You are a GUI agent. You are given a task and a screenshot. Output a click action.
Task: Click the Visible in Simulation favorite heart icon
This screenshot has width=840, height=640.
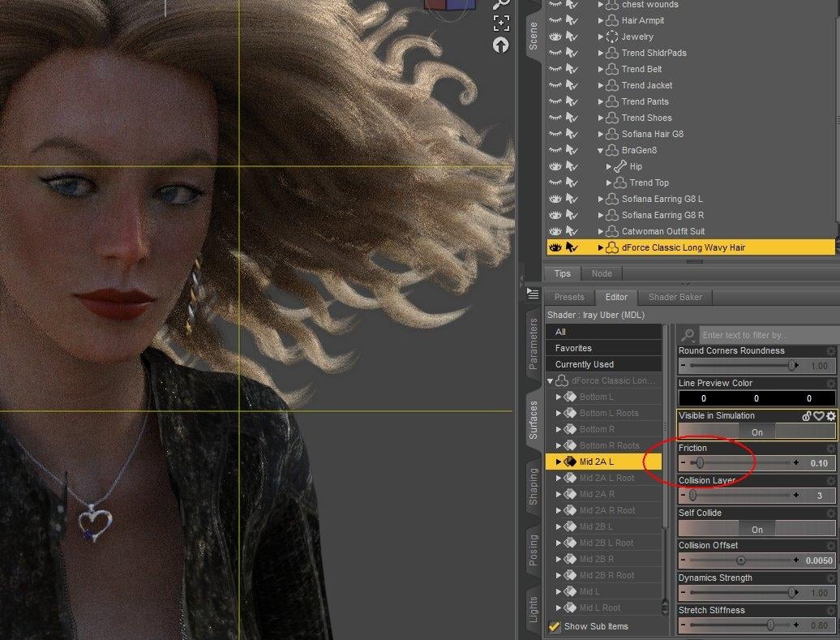[x=818, y=416]
